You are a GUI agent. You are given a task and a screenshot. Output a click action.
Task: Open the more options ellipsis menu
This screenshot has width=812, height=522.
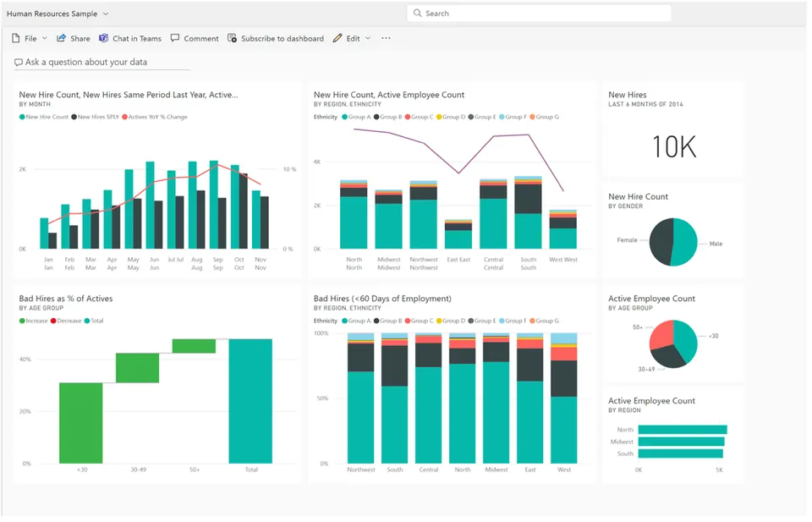[x=386, y=38]
